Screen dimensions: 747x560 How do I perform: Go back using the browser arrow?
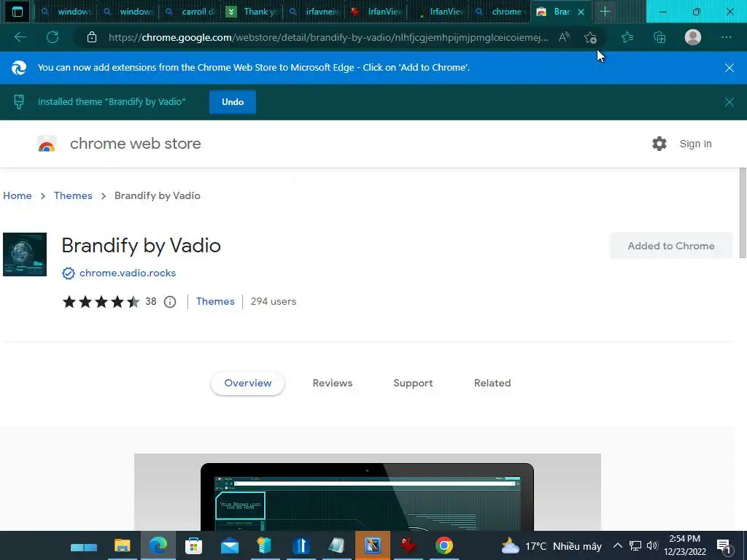tap(20, 37)
